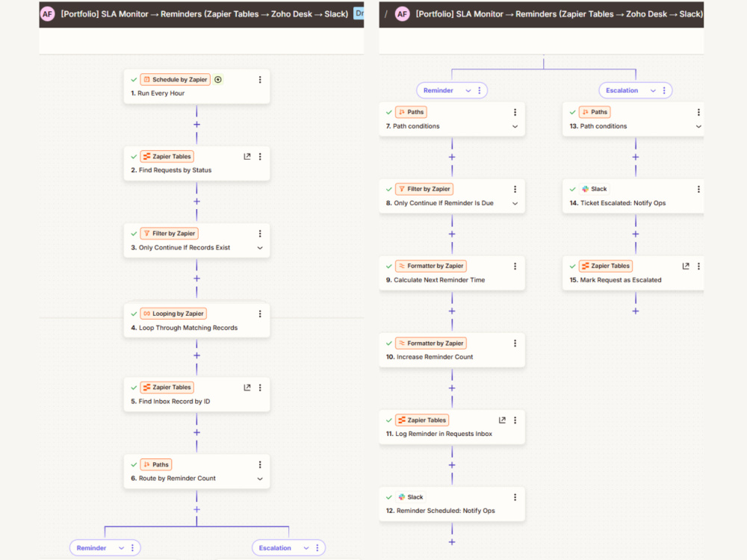
Task: Open three-dot menu on left window Escalation pill
Action: 317,548
